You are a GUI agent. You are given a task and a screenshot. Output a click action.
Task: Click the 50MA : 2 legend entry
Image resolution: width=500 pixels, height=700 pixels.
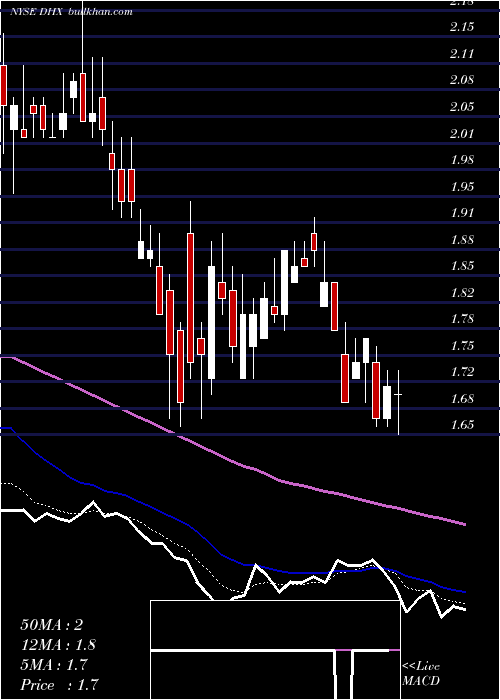[52, 625]
